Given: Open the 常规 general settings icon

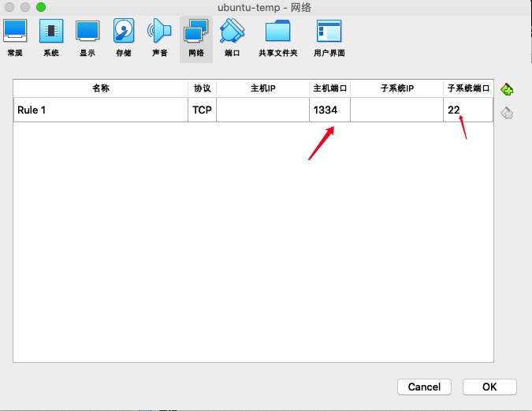Looking at the screenshot, I should (15, 38).
